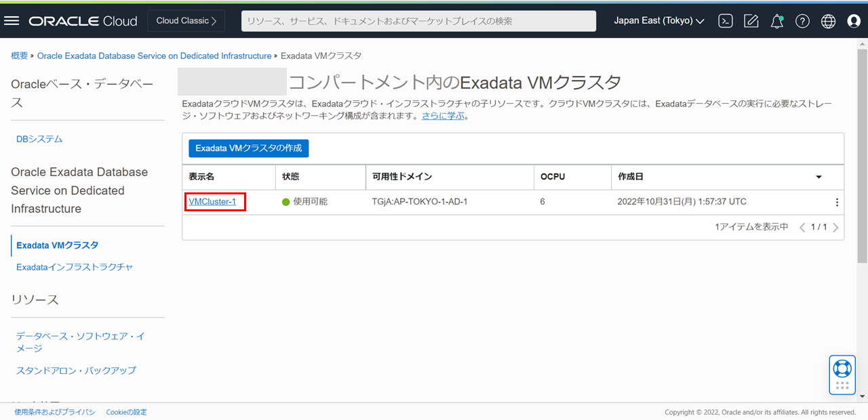
Task: Open the floating support lifebuoy widget
Action: [x=842, y=369]
